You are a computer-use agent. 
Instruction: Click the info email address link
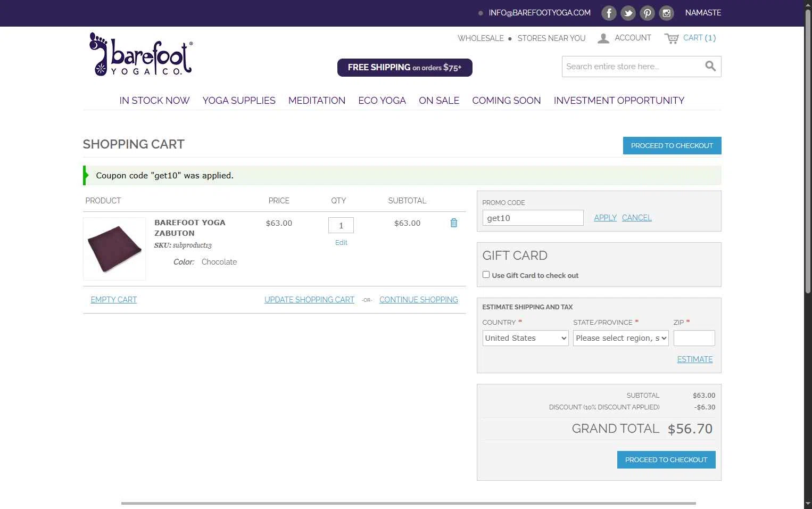(x=540, y=13)
